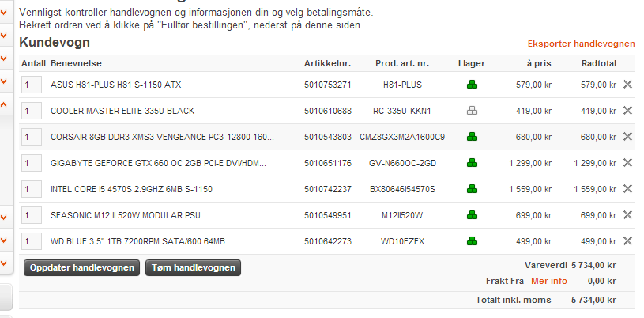644x318 pixels.
Task: Remove WD BLUE 1TB row
Action: (x=627, y=240)
